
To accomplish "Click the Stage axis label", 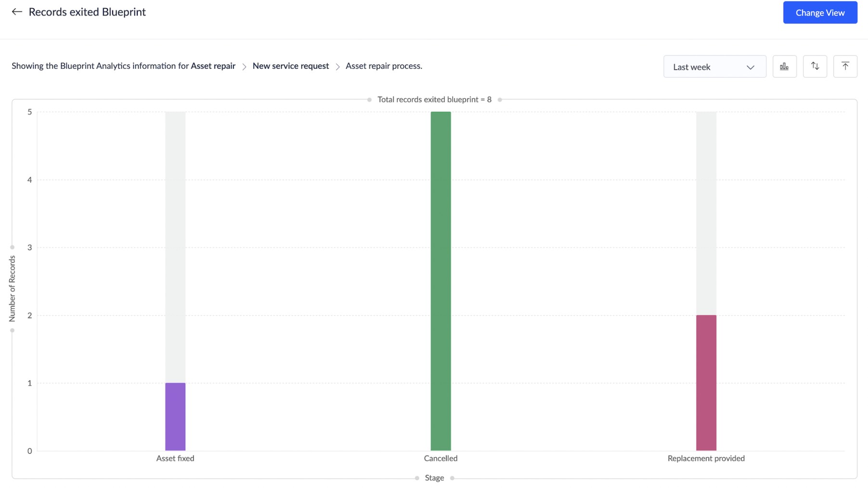I will (434, 477).
